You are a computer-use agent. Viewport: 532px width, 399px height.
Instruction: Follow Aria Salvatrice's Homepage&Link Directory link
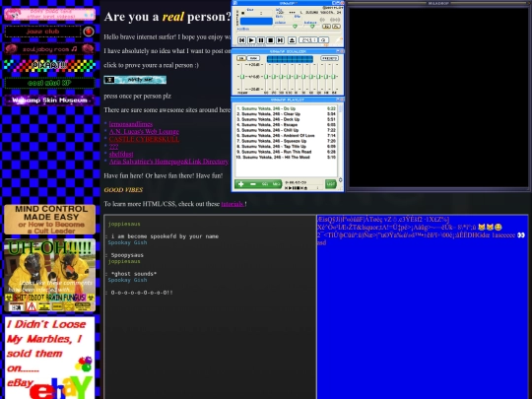[x=169, y=162]
